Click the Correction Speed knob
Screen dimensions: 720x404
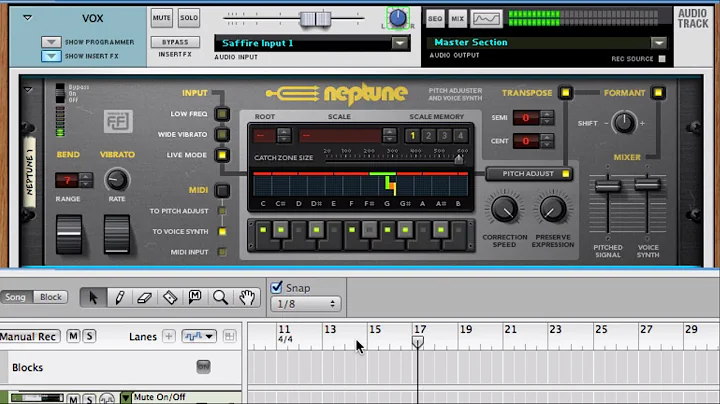[x=504, y=209]
